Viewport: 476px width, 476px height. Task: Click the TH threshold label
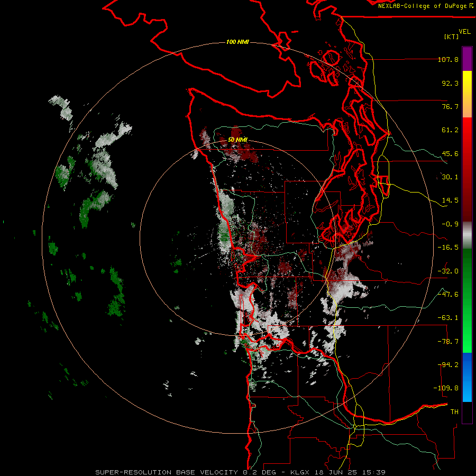[x=454, y=412]
